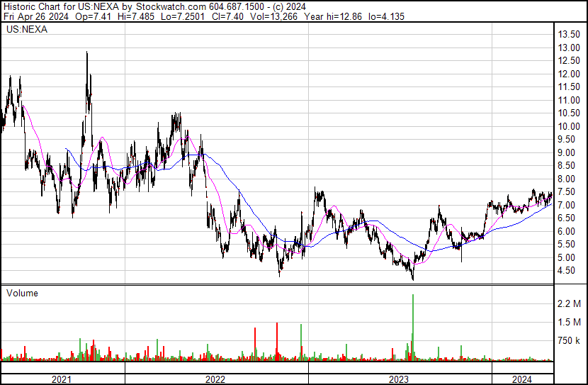Click the 2.2 M volume axis label

570,304
